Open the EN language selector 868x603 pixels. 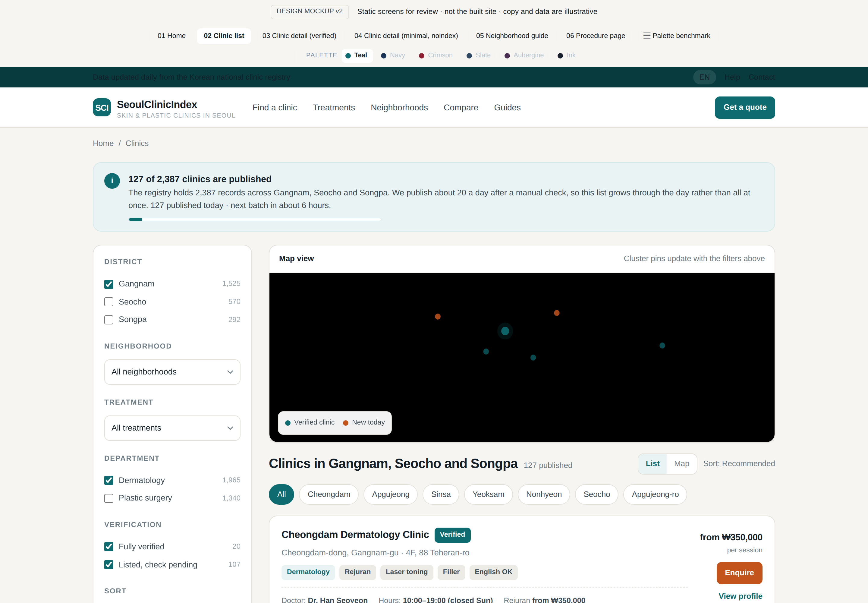tap(704, 77)
